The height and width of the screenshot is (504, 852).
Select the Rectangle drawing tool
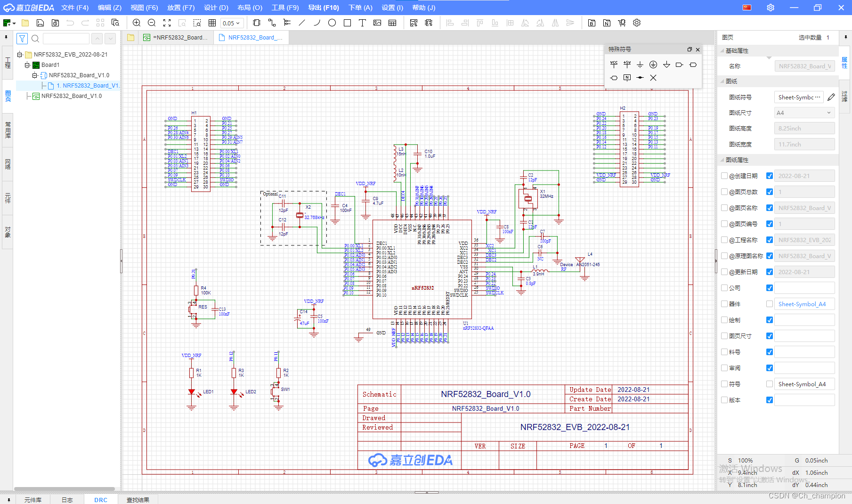347,23
